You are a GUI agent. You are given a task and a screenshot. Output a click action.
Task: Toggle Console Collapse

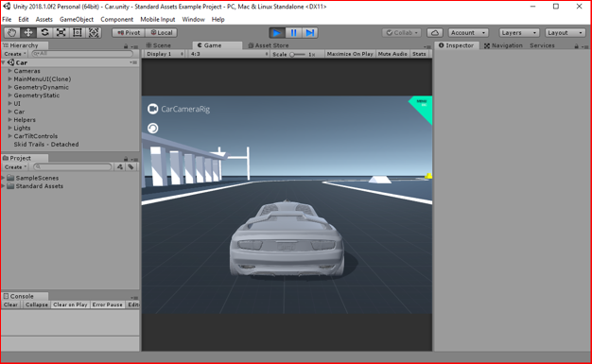coord(36,304)
